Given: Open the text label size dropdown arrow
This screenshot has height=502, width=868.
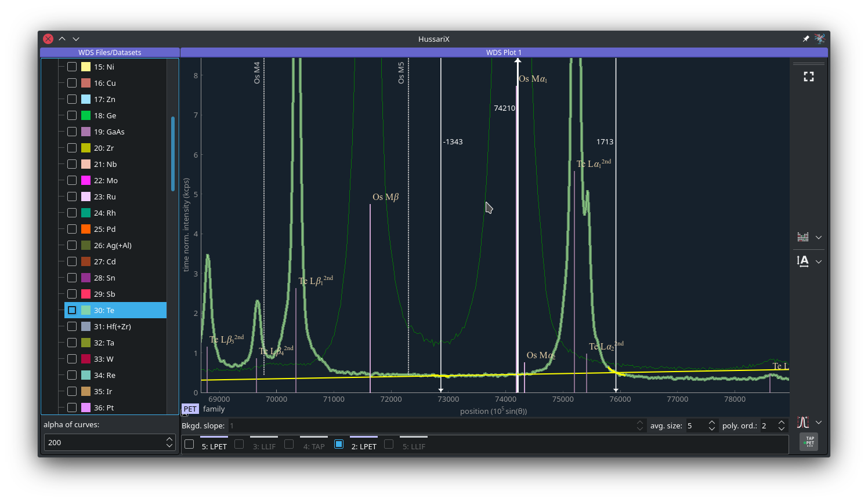Looking at the screenshot, I should 819,261.
